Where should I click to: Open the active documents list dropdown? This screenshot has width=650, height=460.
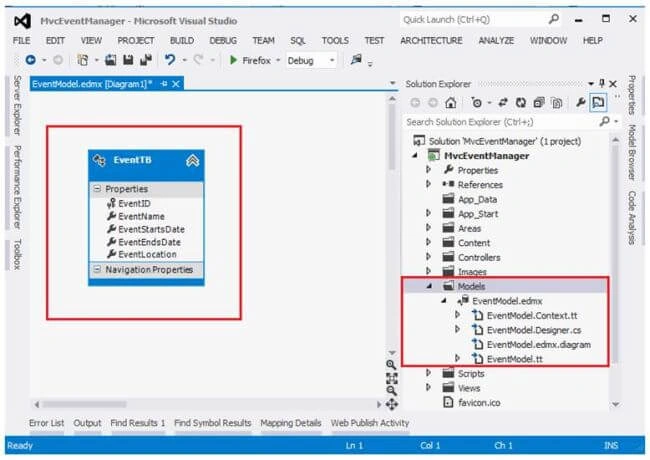pyautogui.click(x=393, y=83)
